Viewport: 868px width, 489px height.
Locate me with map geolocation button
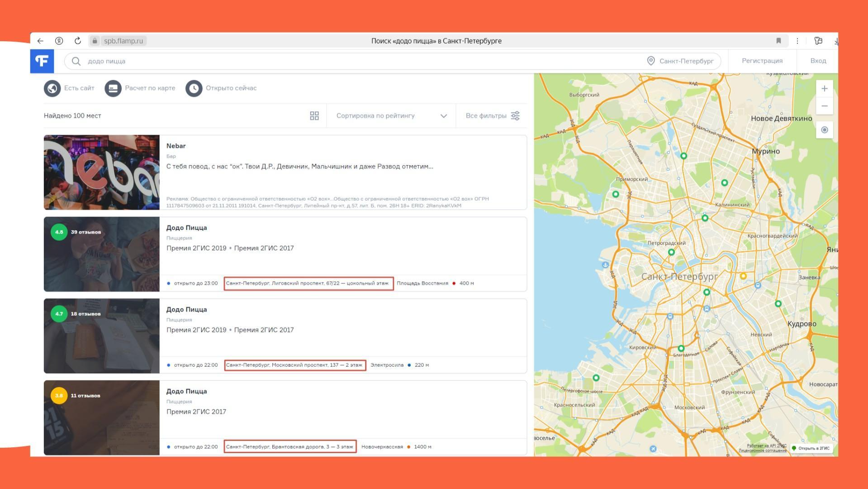pyautogui.click(x=825, y=130)
